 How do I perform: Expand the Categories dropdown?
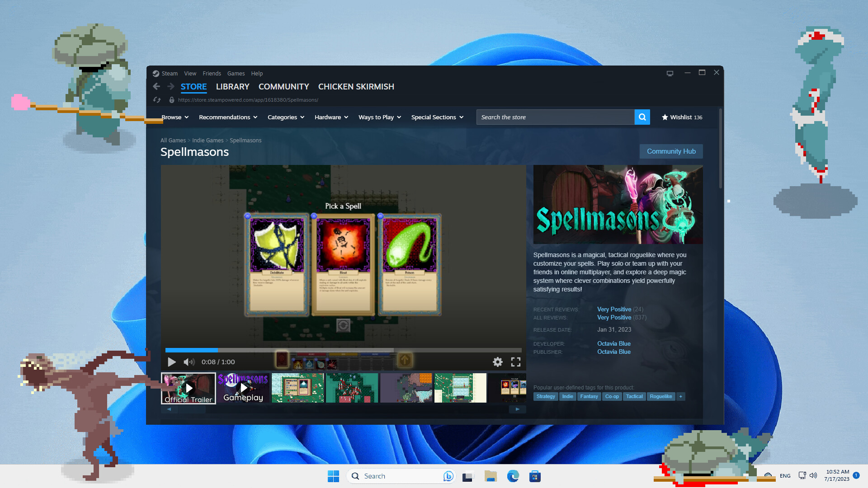pos(285,117)
